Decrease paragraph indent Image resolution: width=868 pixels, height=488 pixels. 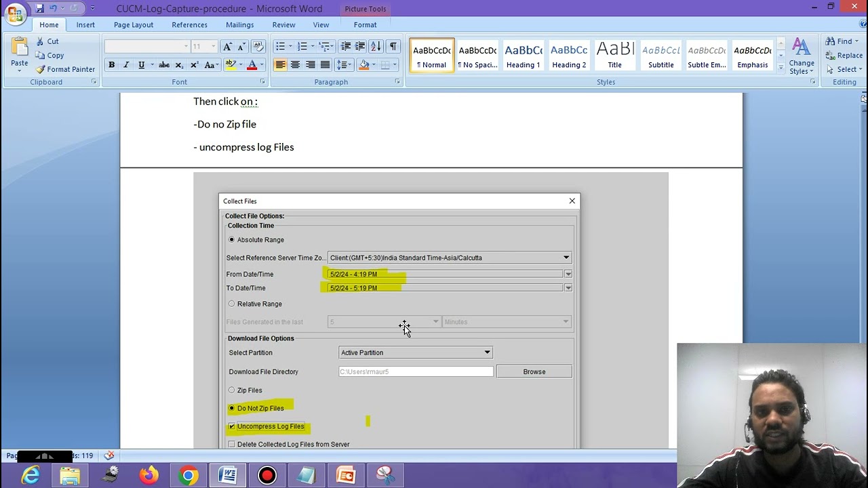coord(346,46)
